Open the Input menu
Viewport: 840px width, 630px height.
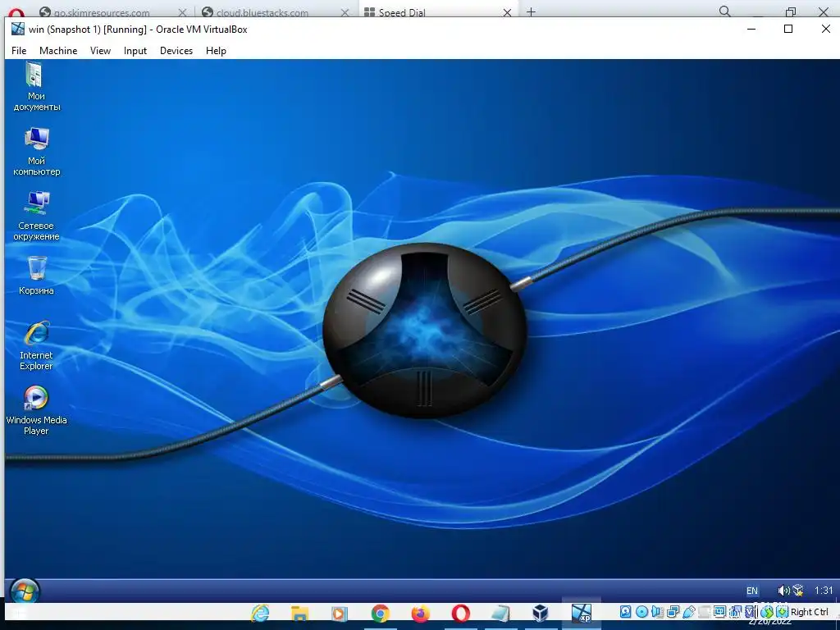click(x=135, y=50)
